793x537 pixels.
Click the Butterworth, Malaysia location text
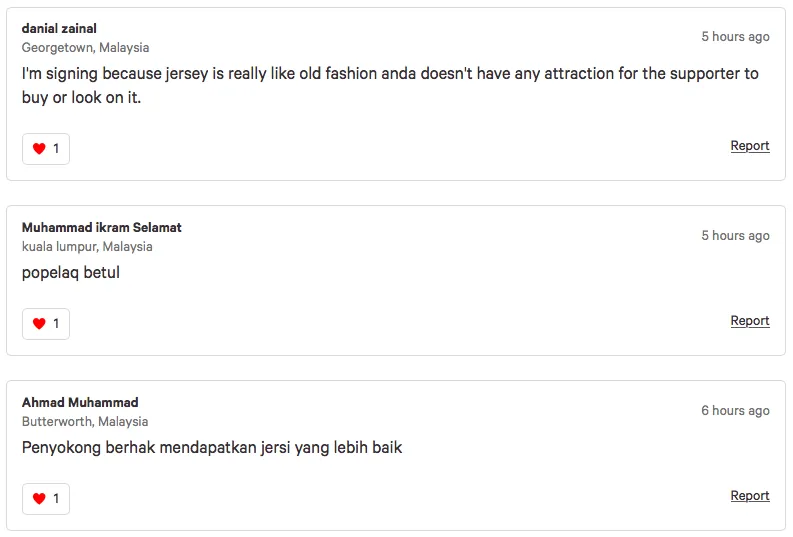(85, 421)
